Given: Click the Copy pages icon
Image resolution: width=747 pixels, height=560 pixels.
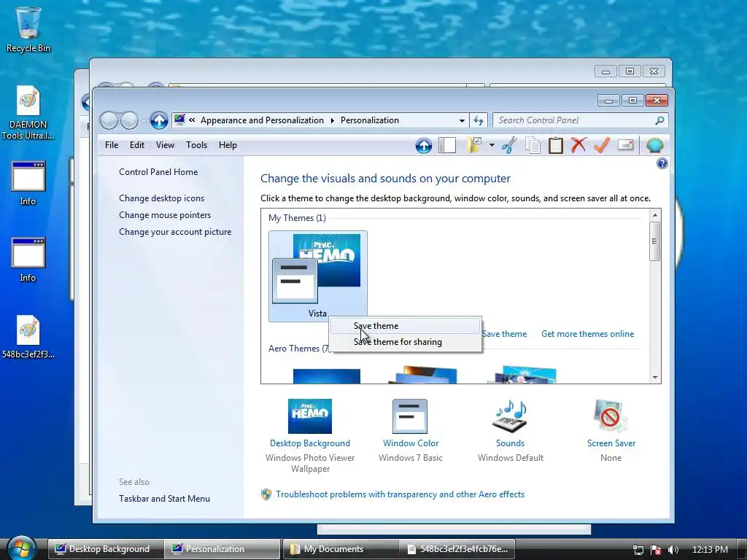Looking at the screenshot, I should click(x=533, y=145).
